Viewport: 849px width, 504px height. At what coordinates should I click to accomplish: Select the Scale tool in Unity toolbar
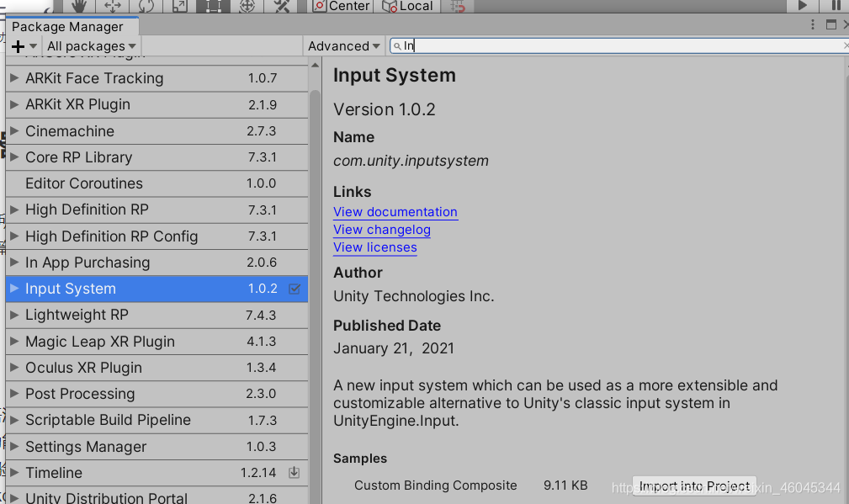[x=179, y=6]
